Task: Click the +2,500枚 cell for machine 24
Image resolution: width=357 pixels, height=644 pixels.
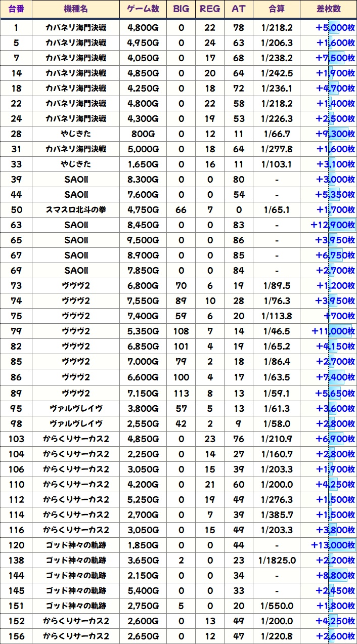Action: (x=329, y=119)
